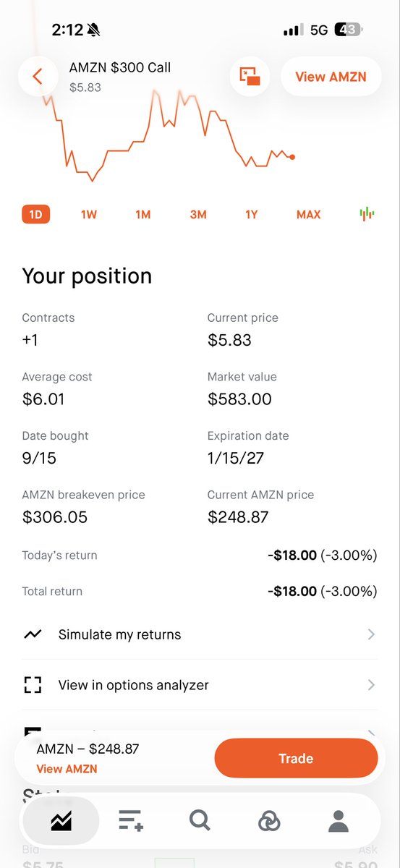Switch chart to 1M range
The width and height of the screenshot is (400, 868).
pyautogui.click(x=143, y=214)
